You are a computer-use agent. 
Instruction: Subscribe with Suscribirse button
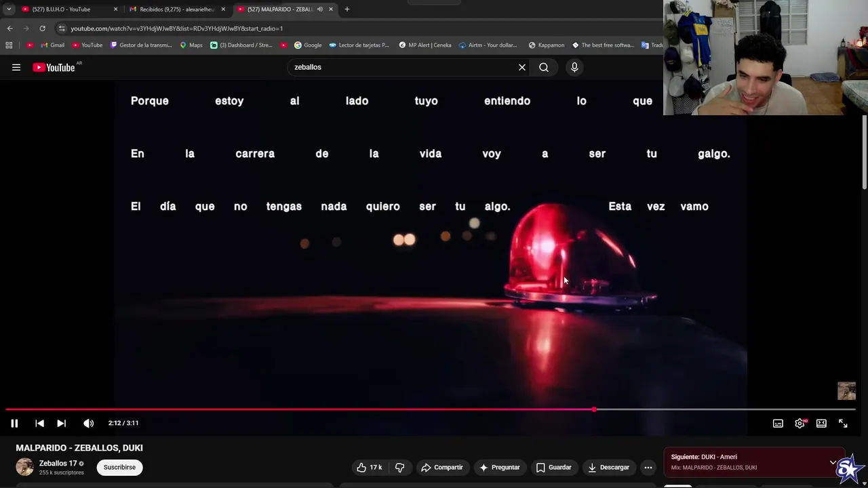tap(119, 467)
